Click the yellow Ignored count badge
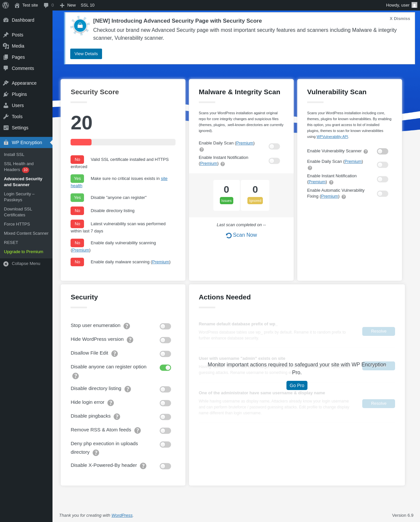This screenshot has width=420, height=522. 255,201
